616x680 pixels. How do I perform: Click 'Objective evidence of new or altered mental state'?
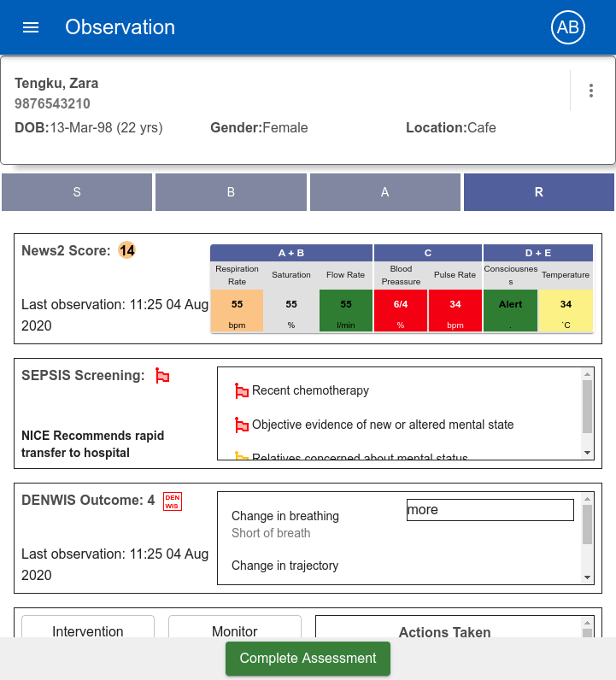(x=383, y=425)
